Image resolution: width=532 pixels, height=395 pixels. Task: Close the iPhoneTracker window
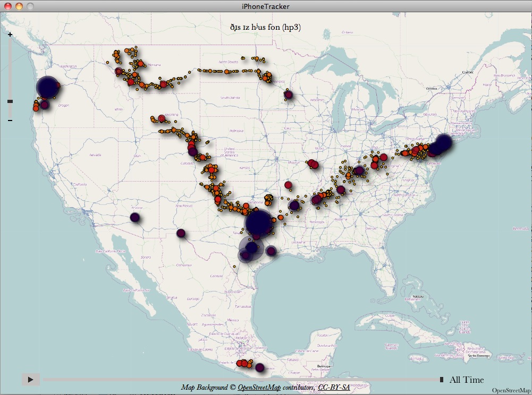point(7,6)
